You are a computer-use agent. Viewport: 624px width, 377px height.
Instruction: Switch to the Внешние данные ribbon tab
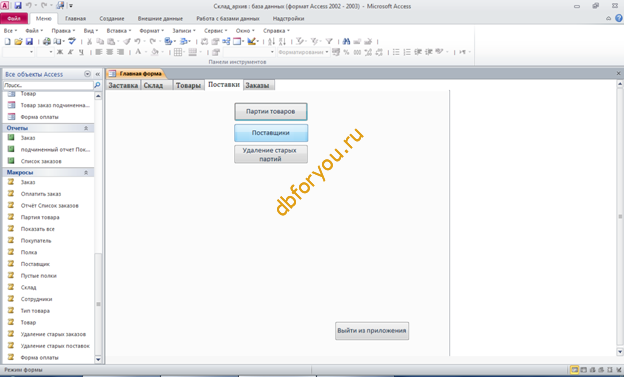coord(160,18)
